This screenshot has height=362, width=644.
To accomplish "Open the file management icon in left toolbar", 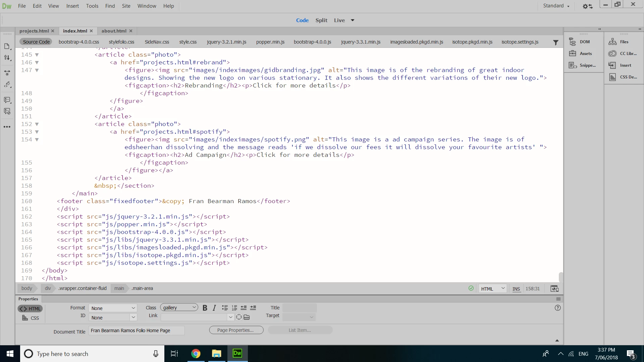I will (7, 46).
